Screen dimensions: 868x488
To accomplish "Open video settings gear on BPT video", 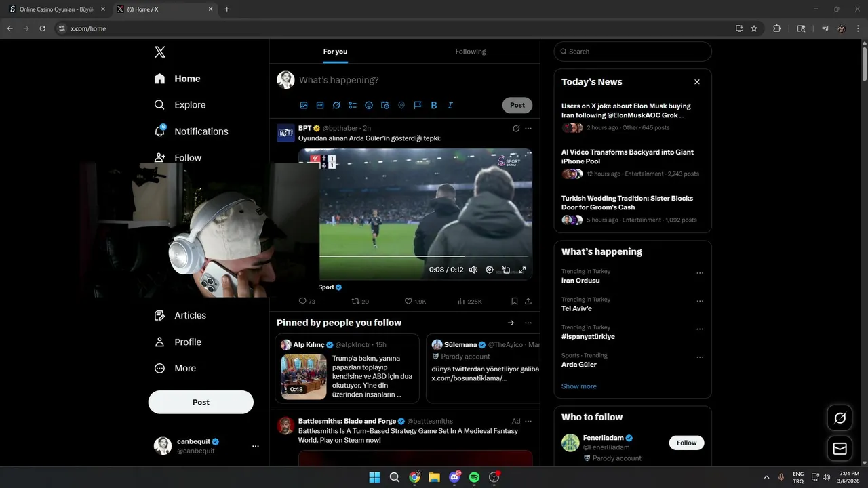I will click(490, 270).
